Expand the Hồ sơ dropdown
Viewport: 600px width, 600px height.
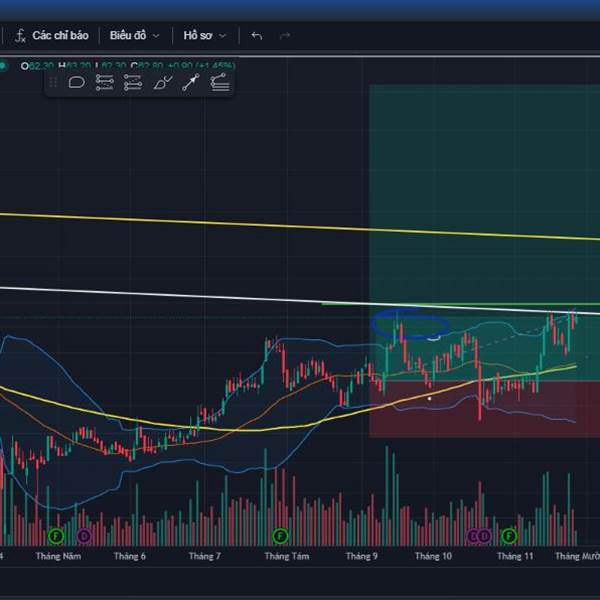(204, 35)
